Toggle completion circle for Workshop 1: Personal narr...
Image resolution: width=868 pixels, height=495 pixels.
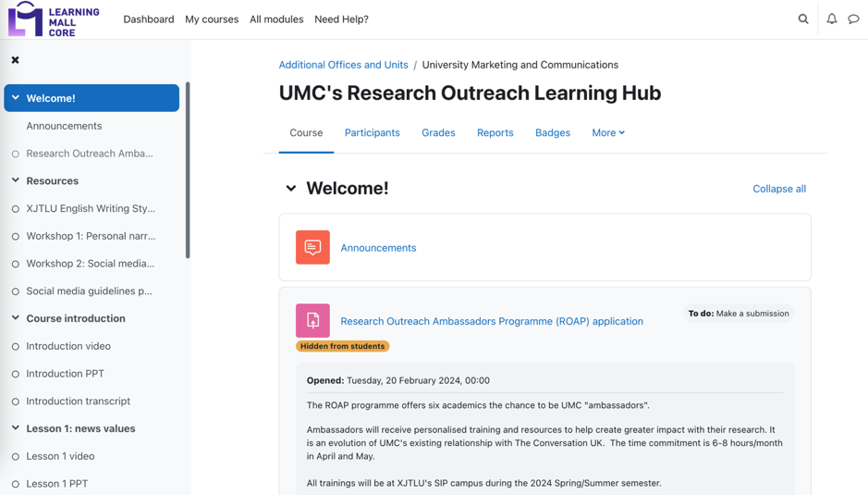[16, 237]
